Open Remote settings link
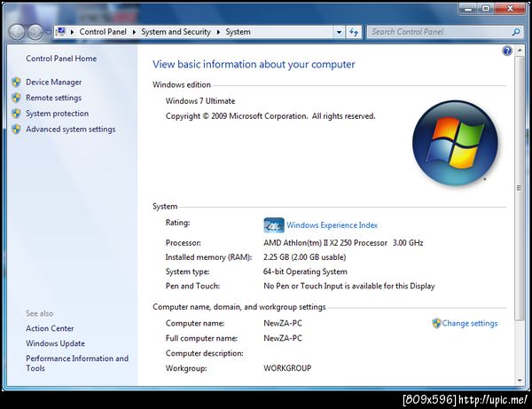This screenshot has height=409, width=532. 53,98
